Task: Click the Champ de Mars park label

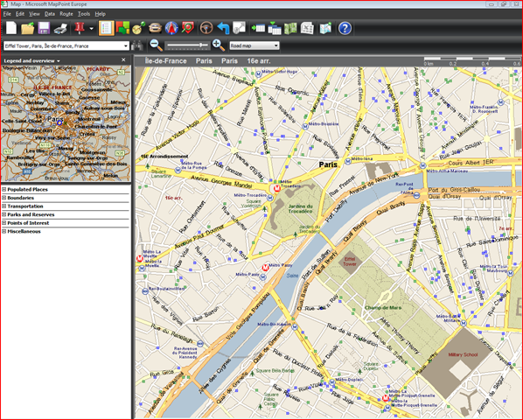Action: point(383,308)
